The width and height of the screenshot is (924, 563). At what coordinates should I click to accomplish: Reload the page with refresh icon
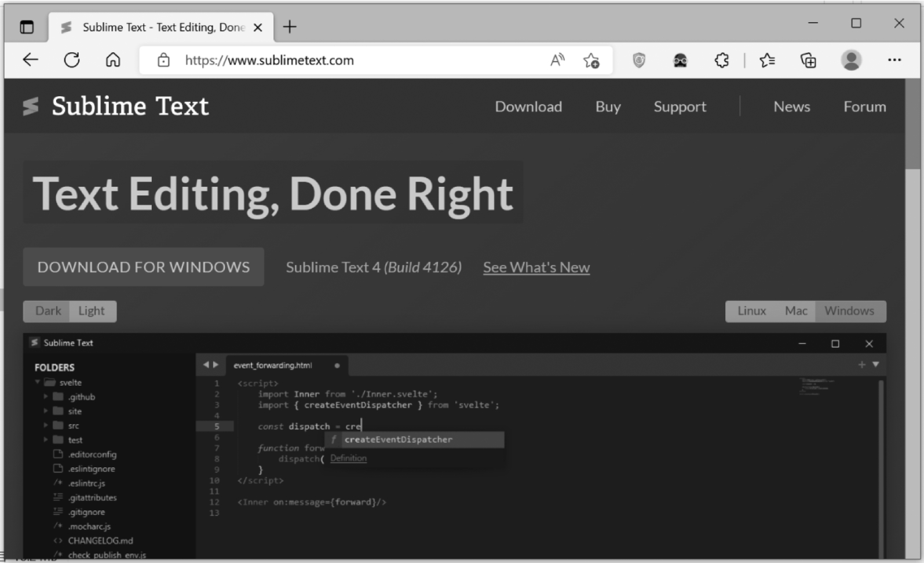[x=72, y=60]
